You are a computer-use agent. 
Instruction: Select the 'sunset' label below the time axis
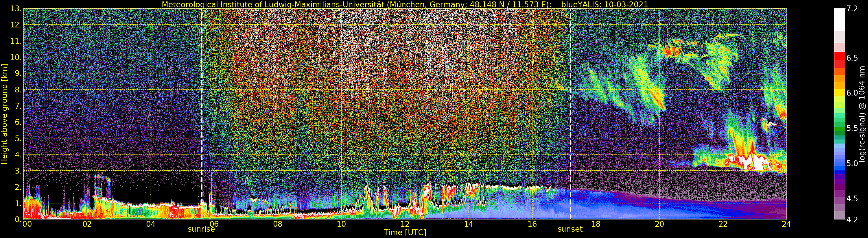coord(570,229)
